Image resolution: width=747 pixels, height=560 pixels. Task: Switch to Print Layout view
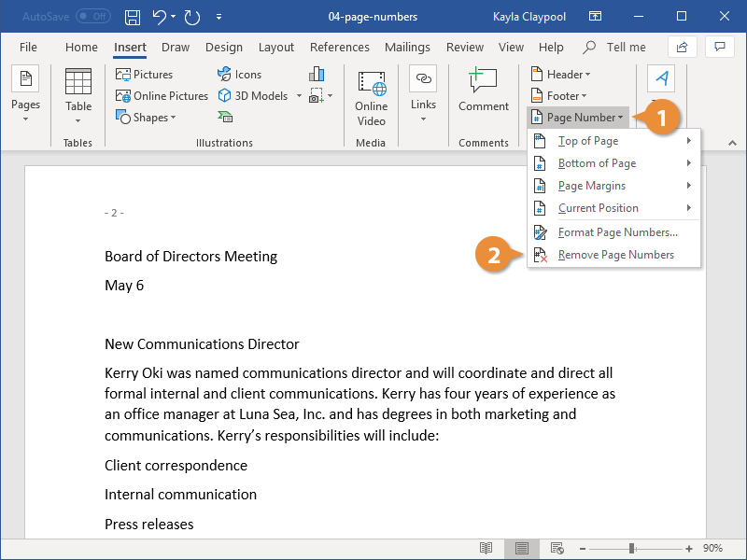(x=522, y=548)
